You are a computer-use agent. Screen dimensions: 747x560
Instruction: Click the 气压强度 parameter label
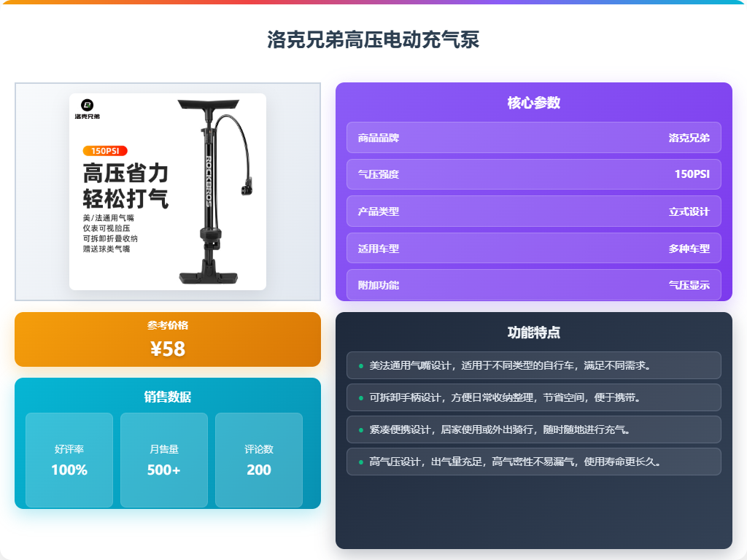click(x=379, y=174)
